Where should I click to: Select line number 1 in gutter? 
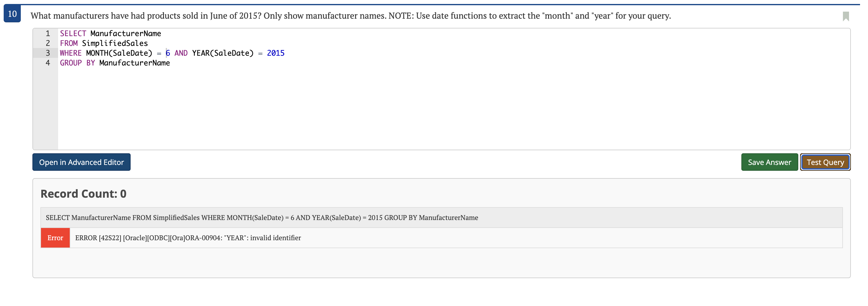[x=48, y=33]
